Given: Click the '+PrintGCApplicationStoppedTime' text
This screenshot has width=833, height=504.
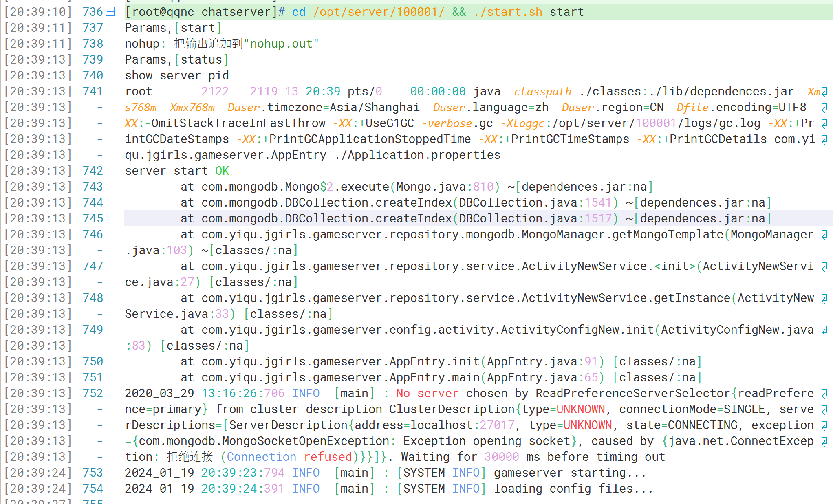Looking at the screenshot, I should point(366,139).
